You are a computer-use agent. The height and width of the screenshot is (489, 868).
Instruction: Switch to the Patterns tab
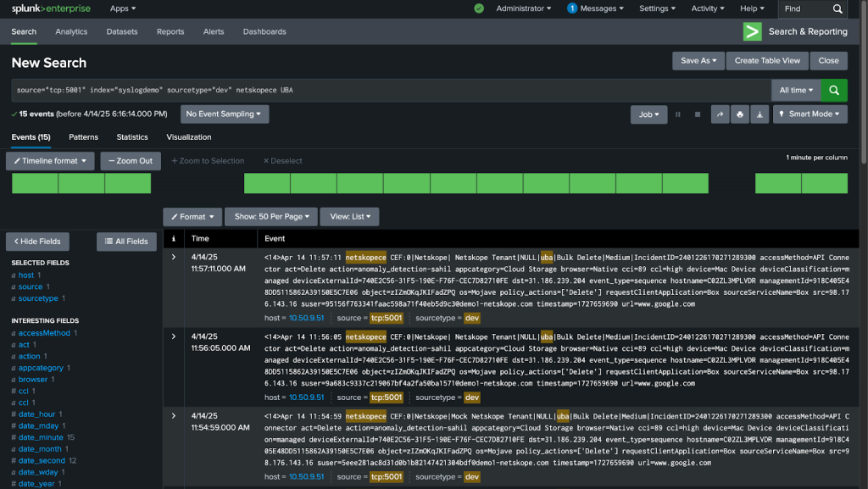(x=83, y=137)
